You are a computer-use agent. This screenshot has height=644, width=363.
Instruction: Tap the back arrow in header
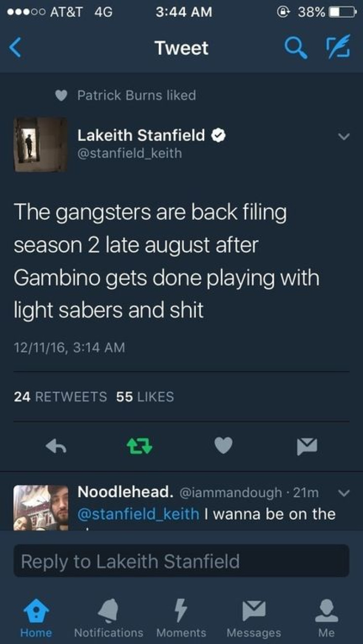point(15,48)
